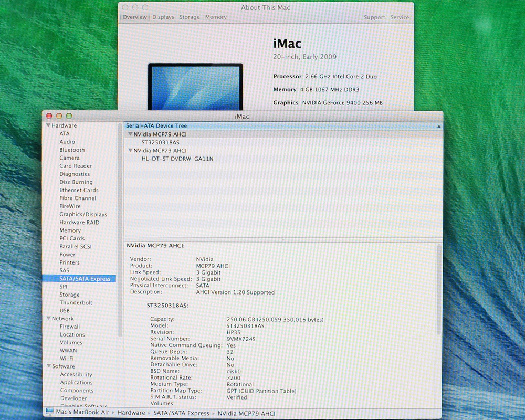
Task: Click Mac's MacBook Air in the path bar
Action: 82,412
